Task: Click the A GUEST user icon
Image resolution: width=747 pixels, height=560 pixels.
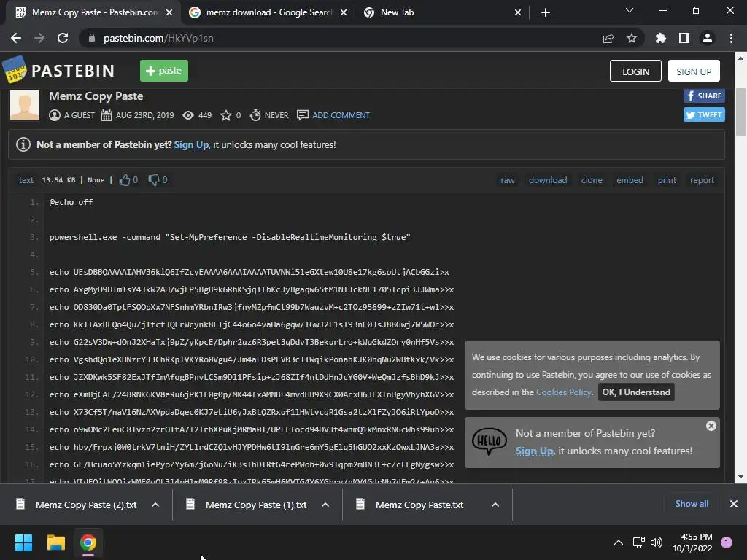Action: [55, 115]
